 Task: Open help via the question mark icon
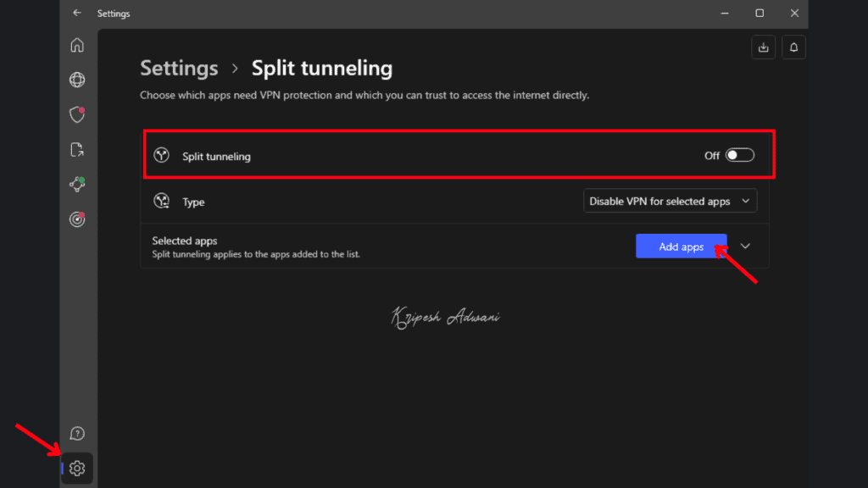[77, 433]
